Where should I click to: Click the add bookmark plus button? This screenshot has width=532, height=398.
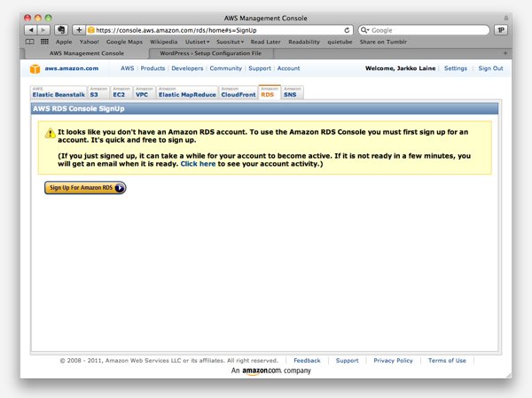point(78,29)
